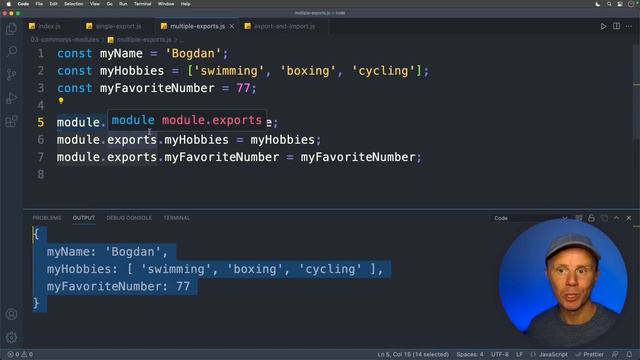Click the 'Bogdan' string on line 1
This screenshot has height=360, width=640.
193,53
